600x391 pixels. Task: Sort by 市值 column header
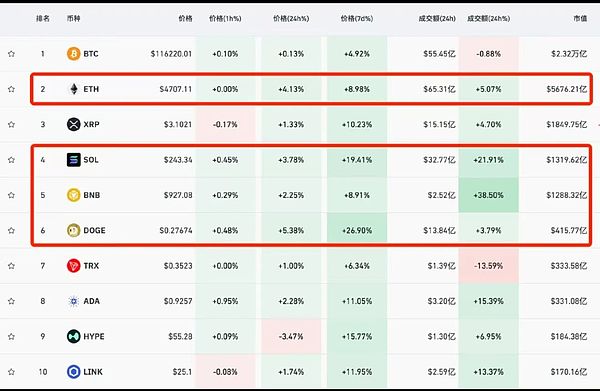[x=580, y=18]
